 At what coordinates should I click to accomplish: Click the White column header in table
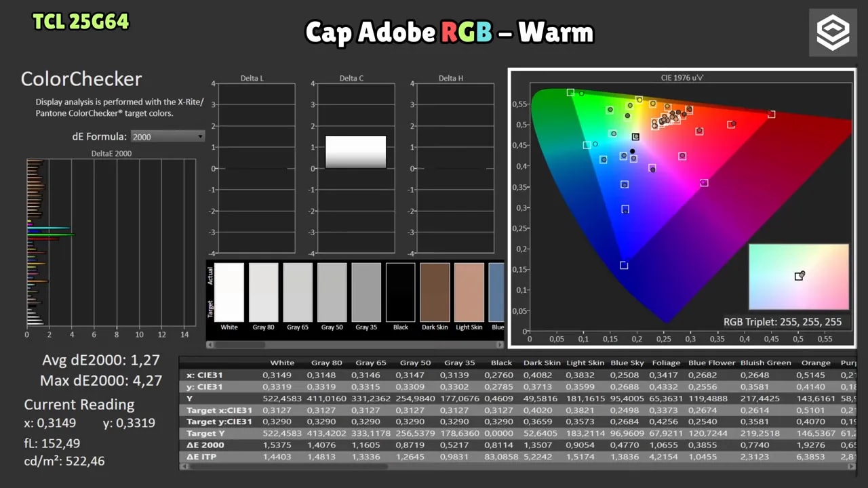[282, 363]
